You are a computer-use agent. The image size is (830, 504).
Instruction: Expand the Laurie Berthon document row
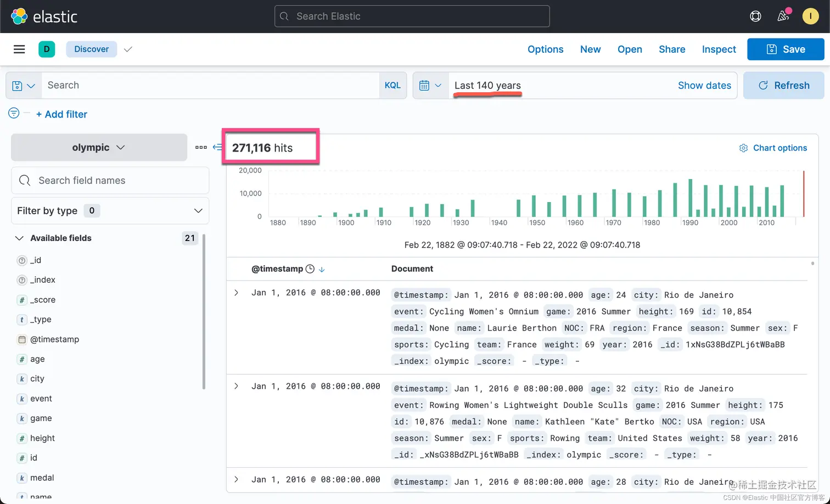[237, 293]
